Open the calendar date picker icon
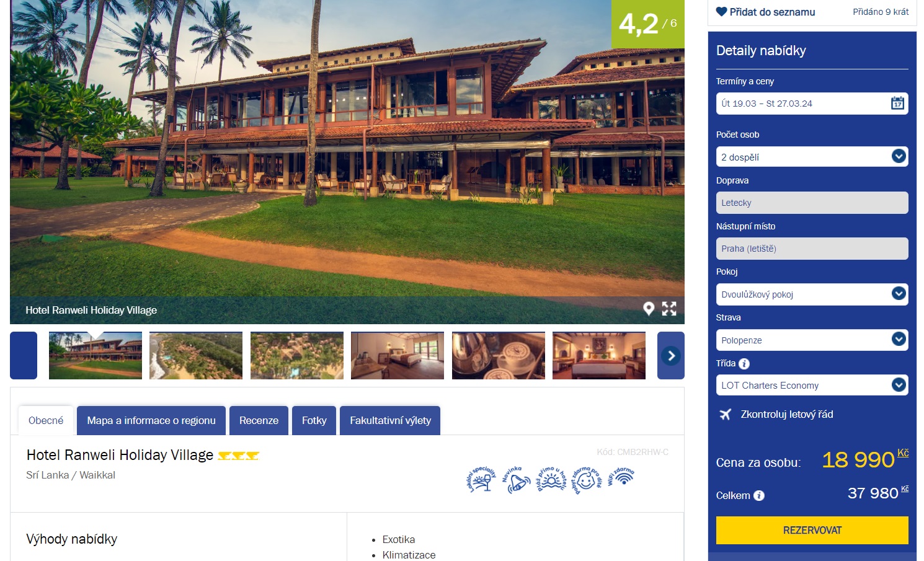 click(897, 104)
